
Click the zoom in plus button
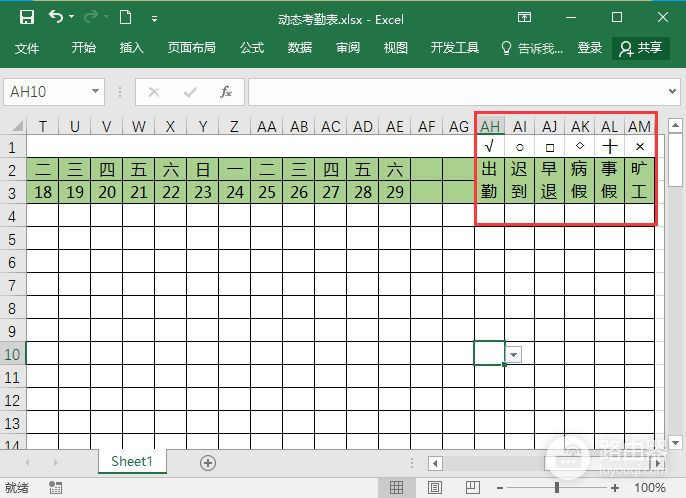coord(615,487)
